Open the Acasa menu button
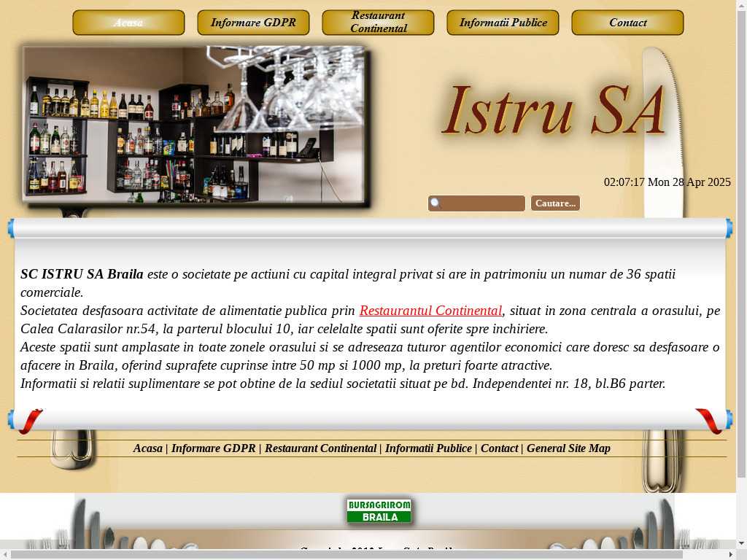The width and height of the screenshot is (747, 560). coord(128,23)
